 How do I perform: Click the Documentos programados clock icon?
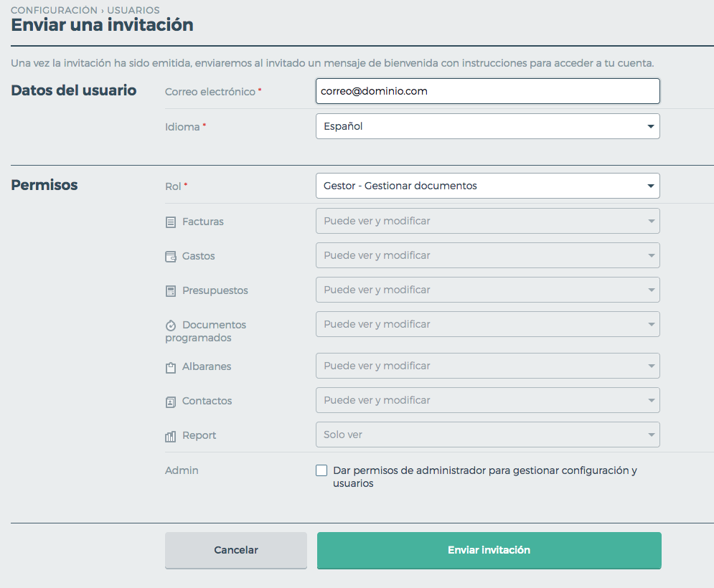170,326
